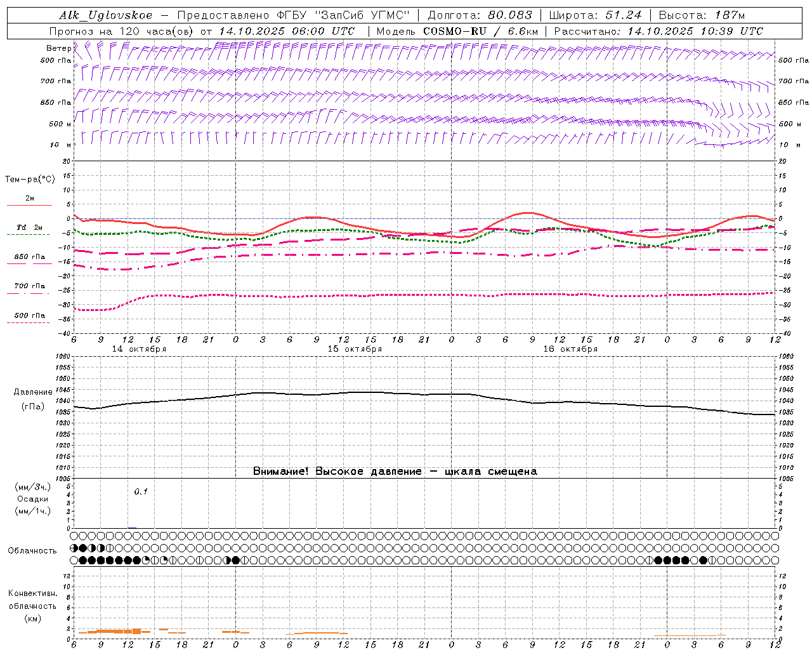Click the 1060 value on left pressure axis
The height and width of the screenshot is (650, 812).
(x=64, y=357)
